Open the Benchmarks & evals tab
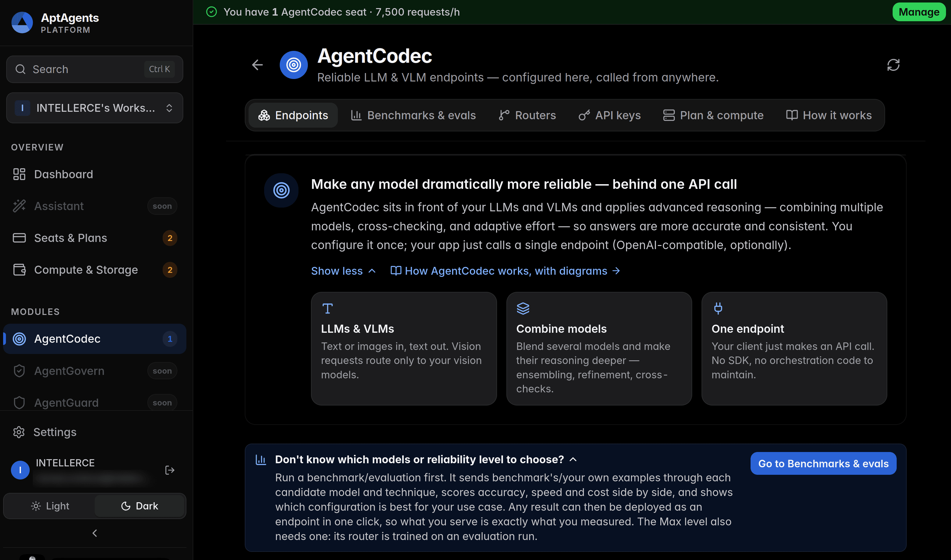Viewport: 951px width, 560px height. coord(413,115)
